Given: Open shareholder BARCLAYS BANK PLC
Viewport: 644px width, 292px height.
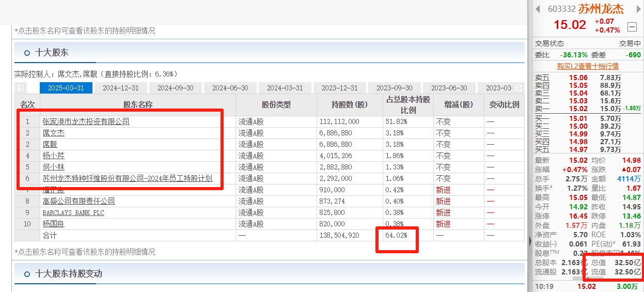Looking at the screenshot, I should [x=73, y=212].
